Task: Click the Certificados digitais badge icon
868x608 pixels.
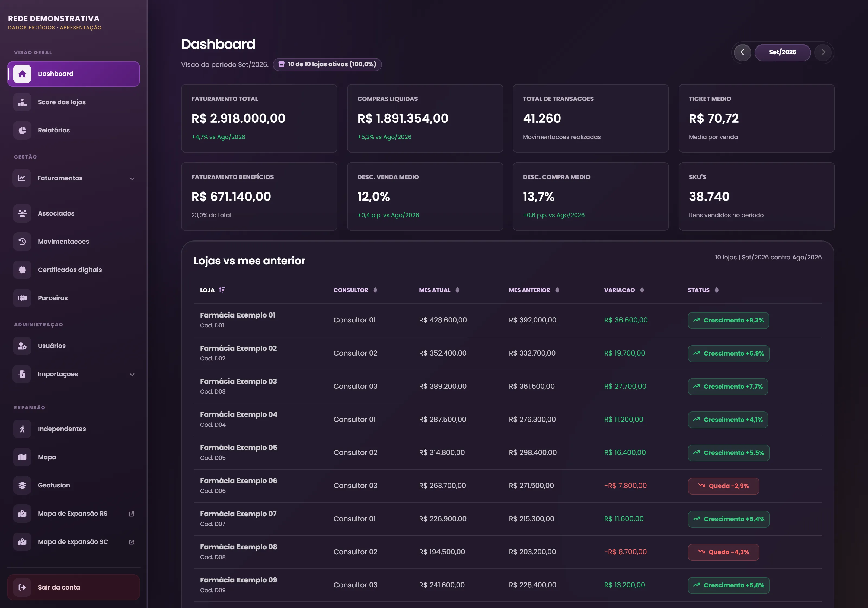Action: (x=22, y=270)
